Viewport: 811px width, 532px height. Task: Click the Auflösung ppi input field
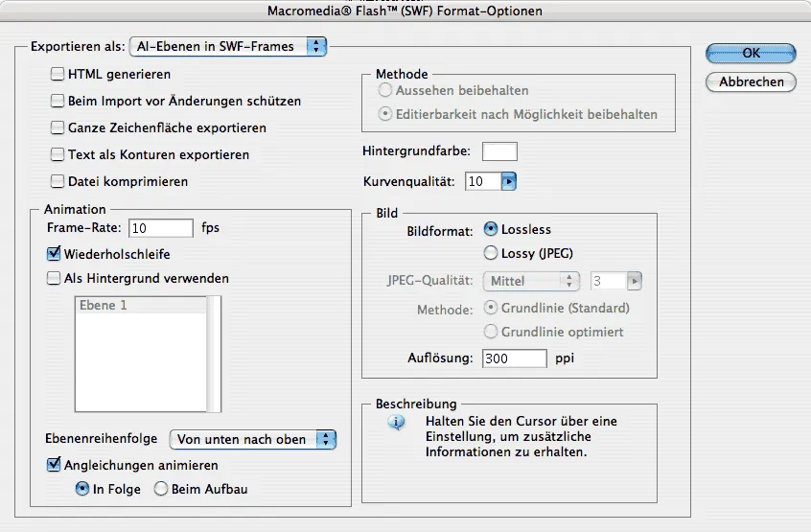tap(515, 359)
